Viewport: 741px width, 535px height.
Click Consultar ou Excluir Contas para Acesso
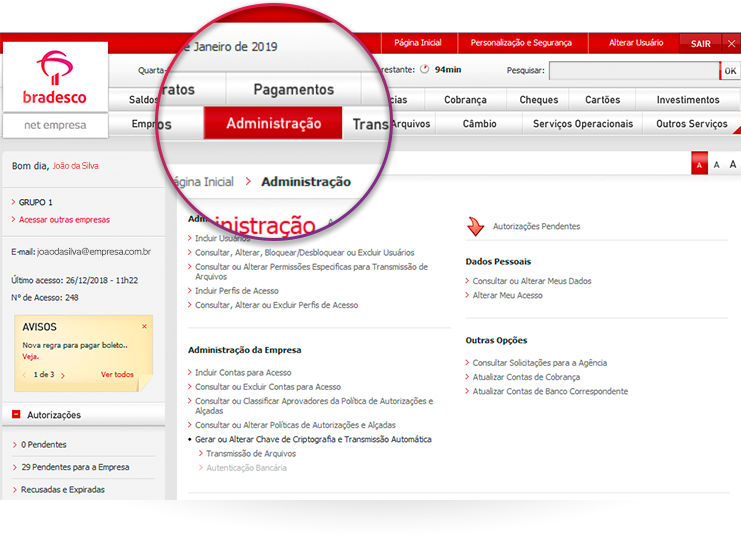[267, 387]
